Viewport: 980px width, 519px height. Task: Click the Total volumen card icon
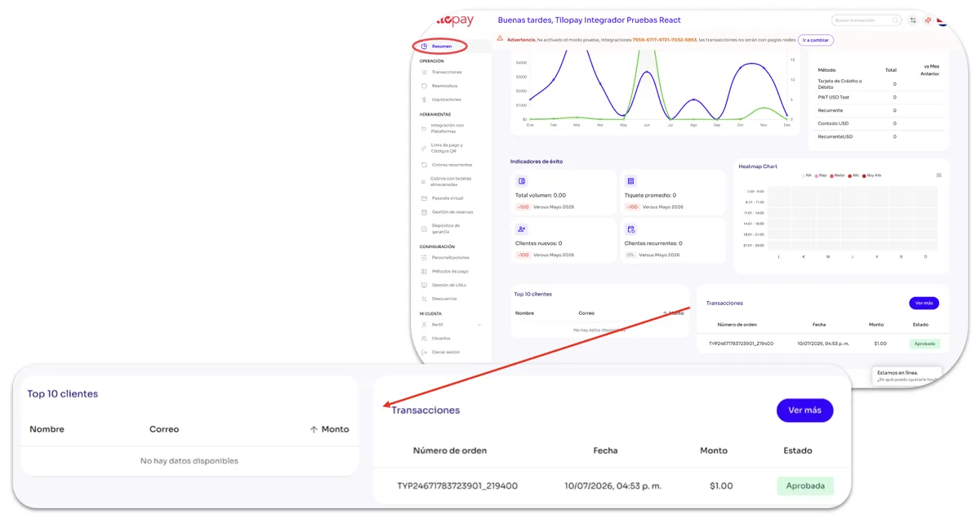(x=522, y=181)
